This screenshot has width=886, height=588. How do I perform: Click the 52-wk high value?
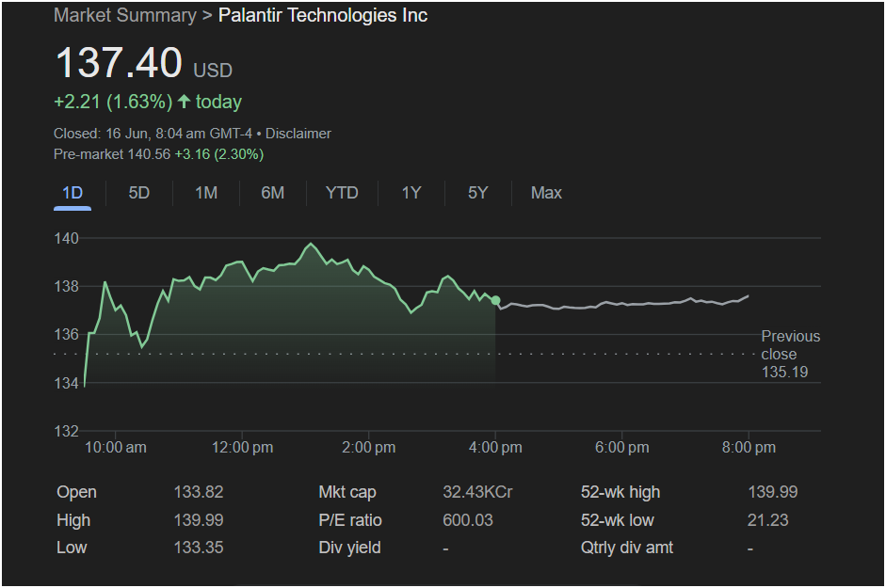772,492
